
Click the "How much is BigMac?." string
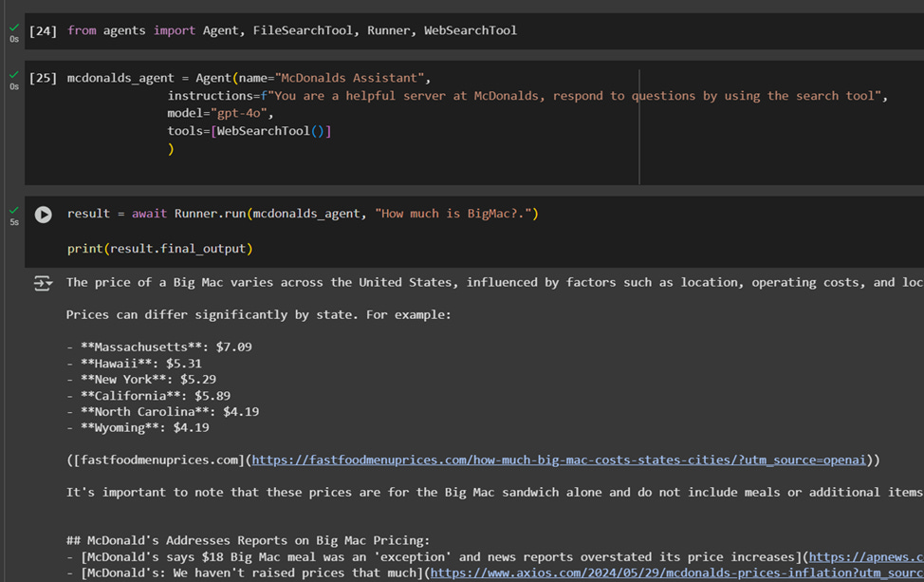click(453, 214)
